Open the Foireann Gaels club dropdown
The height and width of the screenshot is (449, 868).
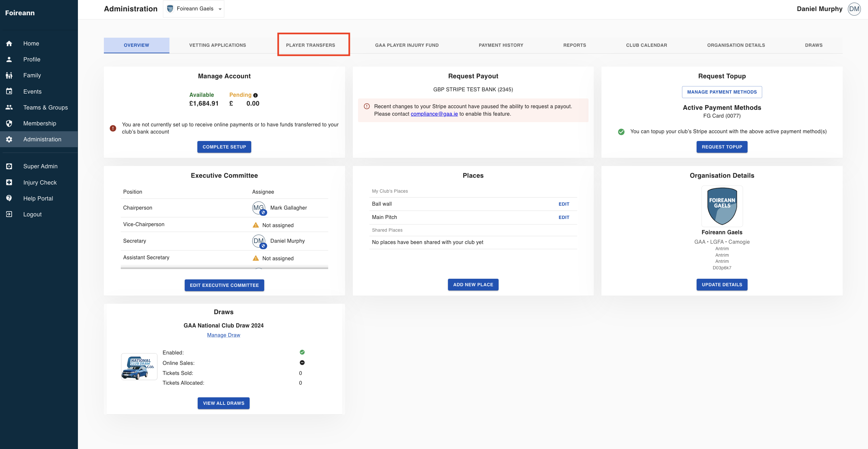194,9
